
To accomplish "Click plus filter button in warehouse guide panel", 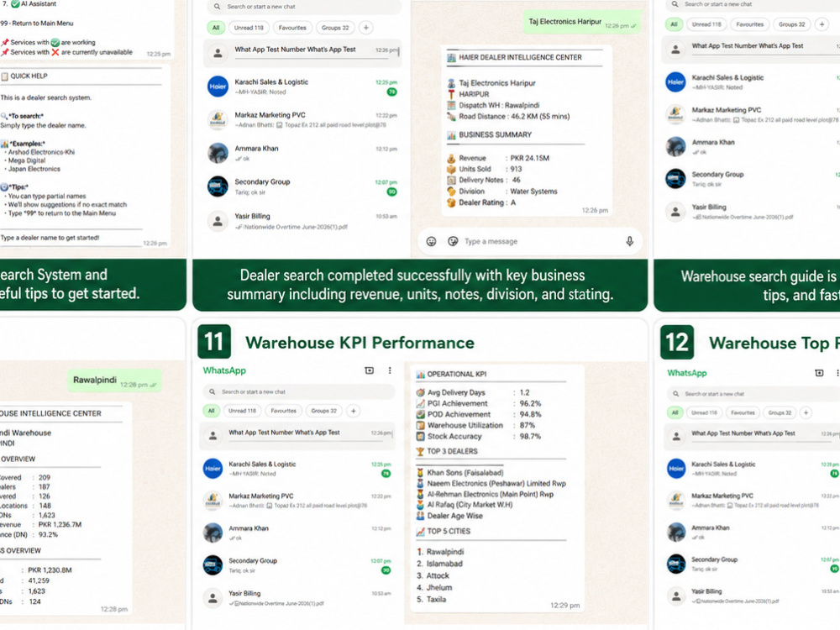I will point(822,24).
